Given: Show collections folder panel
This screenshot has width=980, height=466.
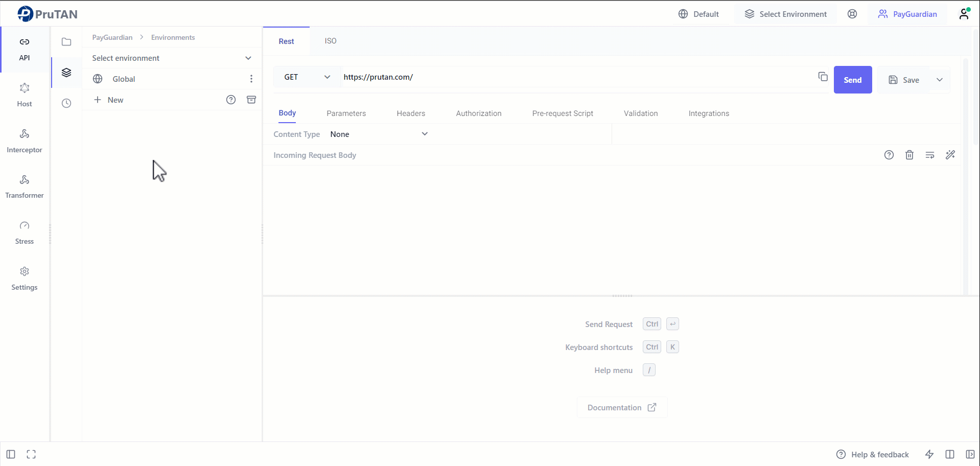Looking at the screenshot, I should pyautogui.click(x=66, y=42).
